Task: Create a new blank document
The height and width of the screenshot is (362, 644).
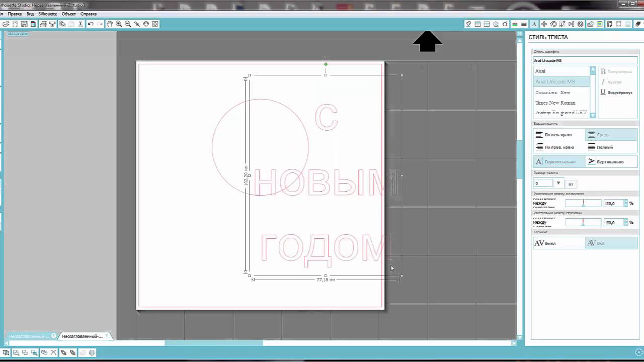Action: 15,24
